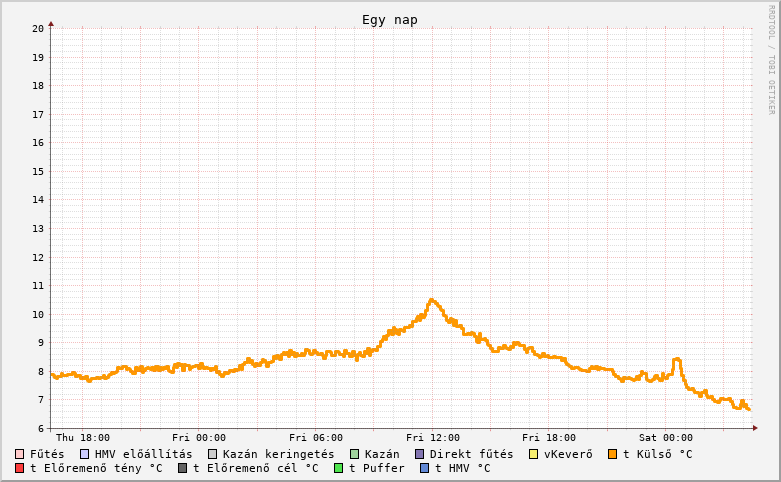Click the "Egy nap" graph title
This screenshot has width=781, height=482.
tap(390, 20)
